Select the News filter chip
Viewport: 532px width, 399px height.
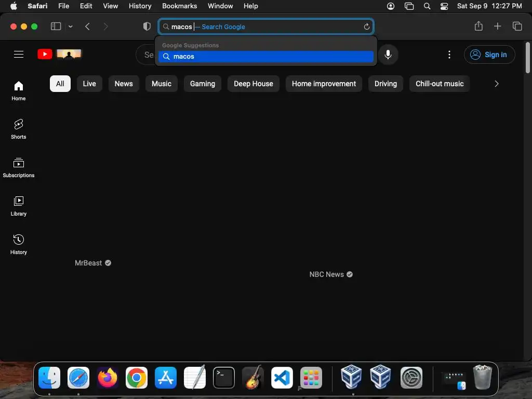[124, 84]
